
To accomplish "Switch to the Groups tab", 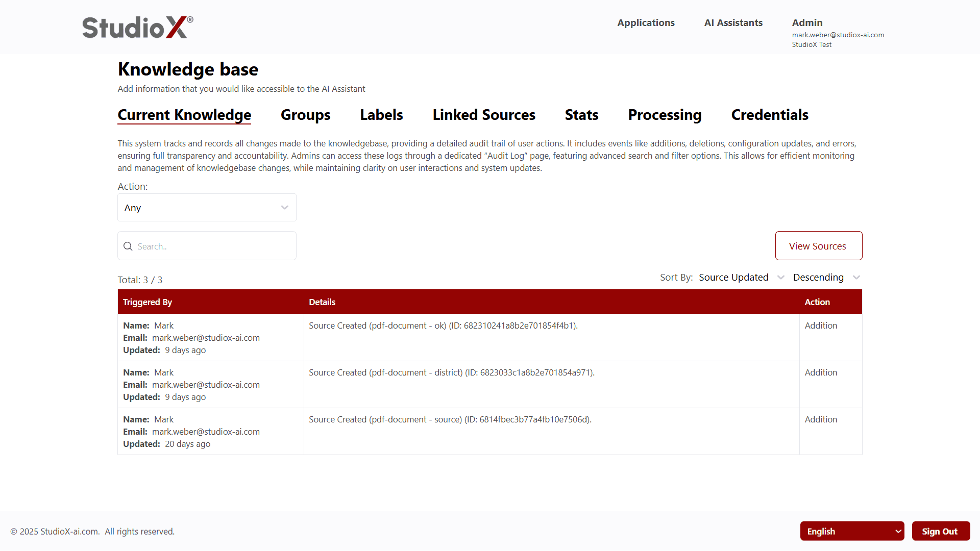I will point(305,115).
